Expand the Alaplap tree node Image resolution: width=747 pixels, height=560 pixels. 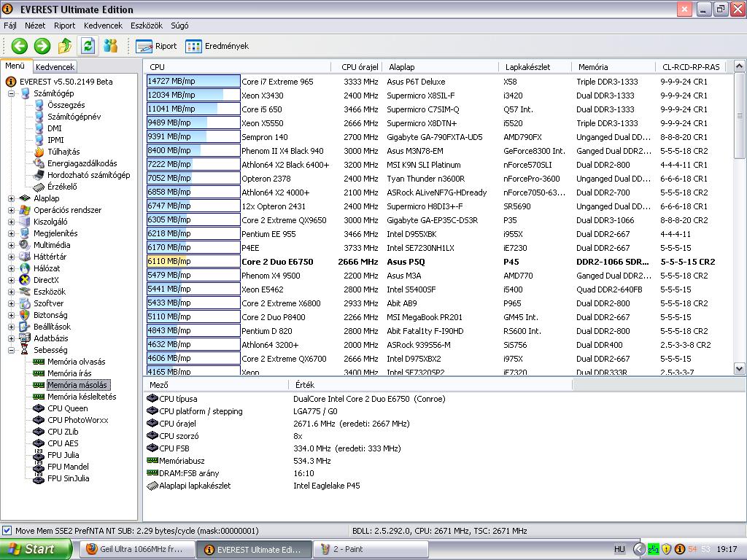(11, 198)
